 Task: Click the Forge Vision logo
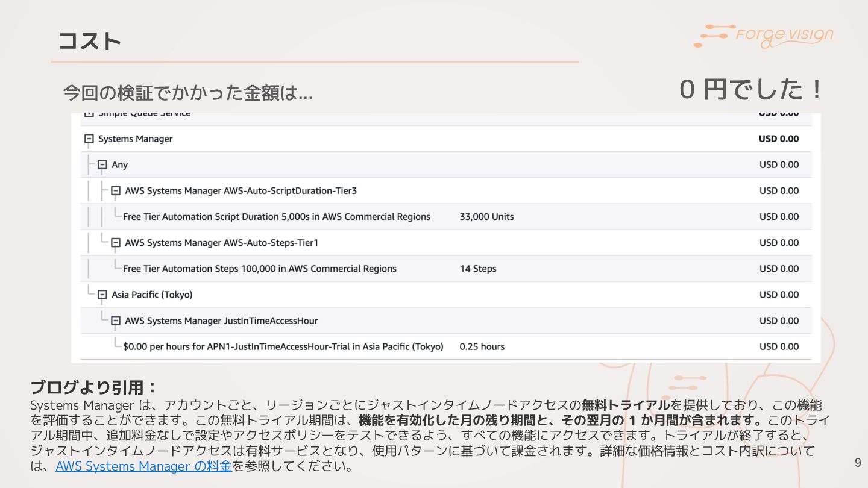click(x=763, y=36)
